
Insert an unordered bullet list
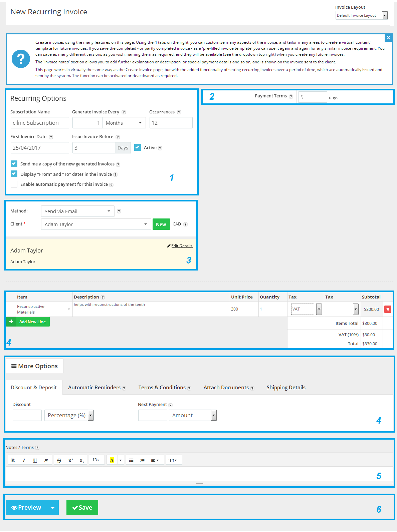click(x=131, y=460)
